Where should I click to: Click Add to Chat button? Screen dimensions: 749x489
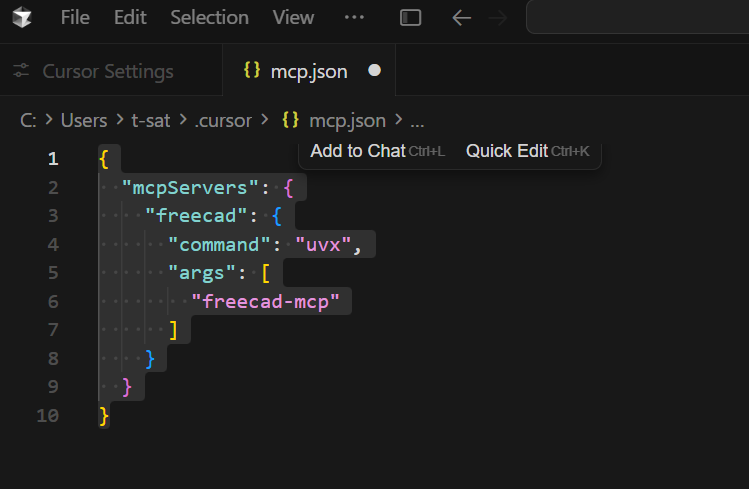pyautogui.click(x=358, y=151)
